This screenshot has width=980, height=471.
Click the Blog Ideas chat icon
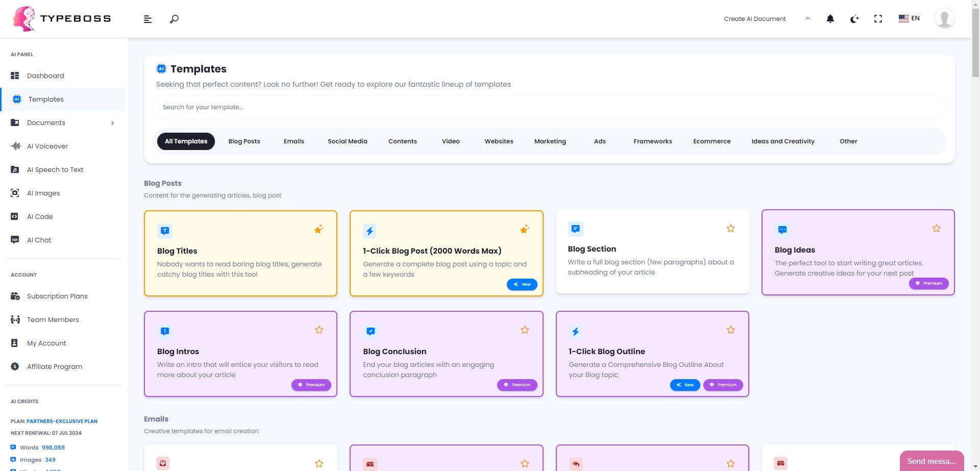tap(782, 230)
